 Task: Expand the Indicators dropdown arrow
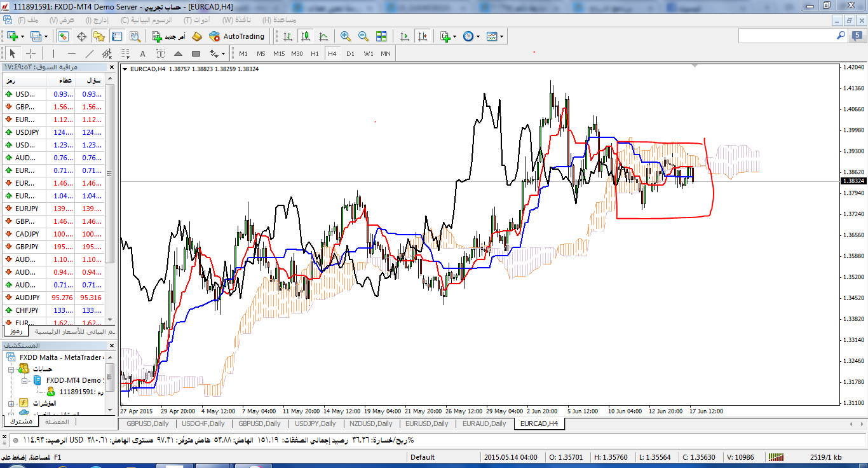(x=454, y=36)
